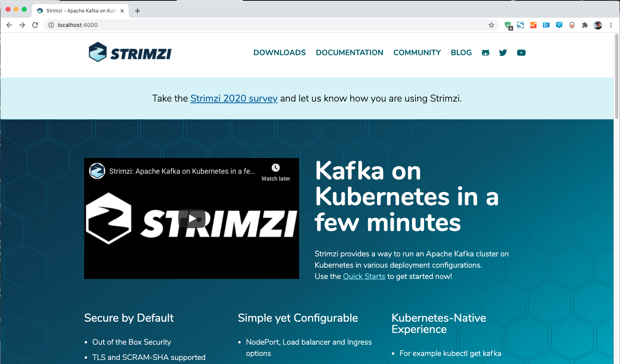Open the WalkMe extension icon
Screen dimensions: 620x364
tap(559, 25)
